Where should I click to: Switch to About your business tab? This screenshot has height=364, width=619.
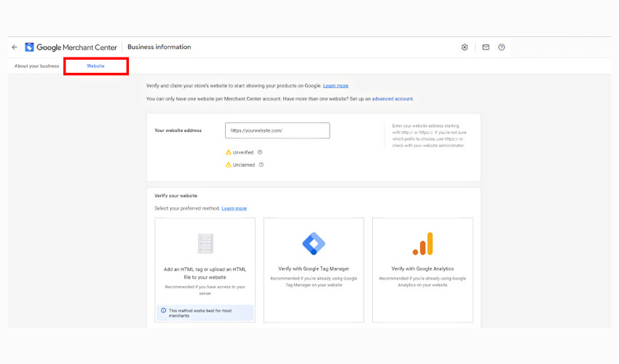coord(36,66)
